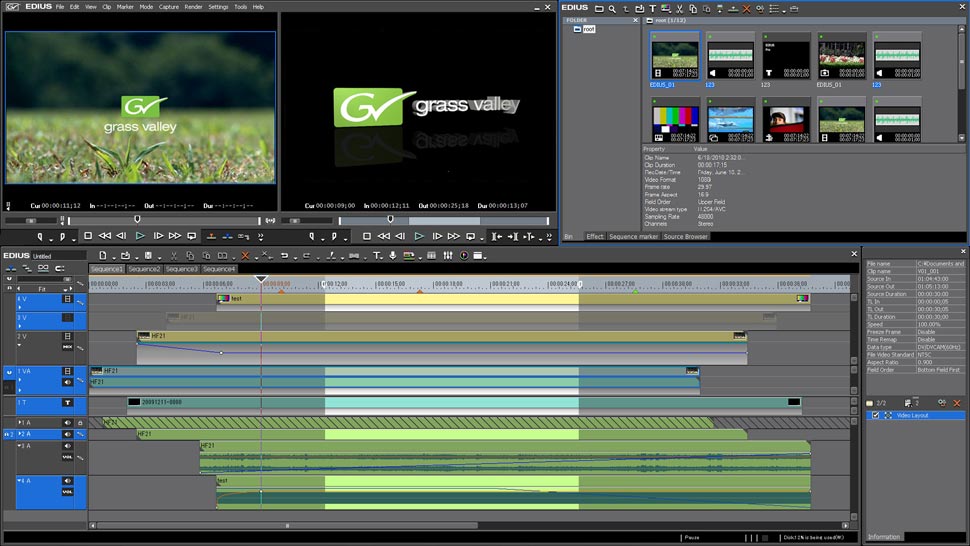Click the Cut scissors icon in bin toolbar
Image resolution: width=970 pixels, height=546 pixels.
(679, 9)
